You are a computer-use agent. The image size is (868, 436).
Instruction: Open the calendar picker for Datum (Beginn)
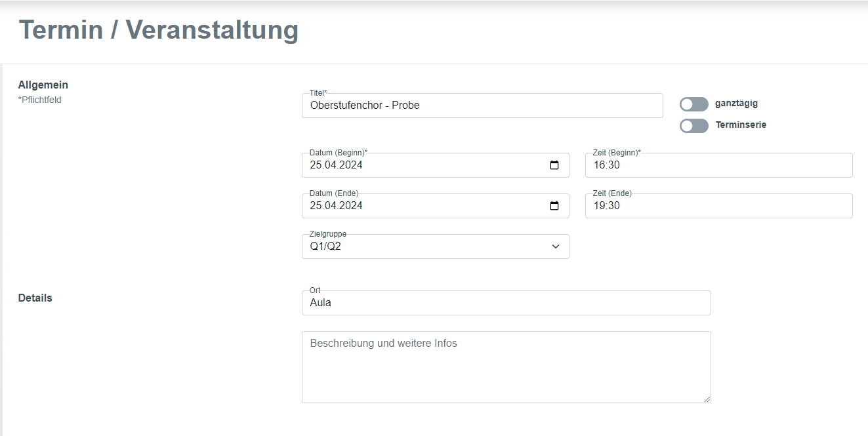pyautogui.click(x=555, y=165)
